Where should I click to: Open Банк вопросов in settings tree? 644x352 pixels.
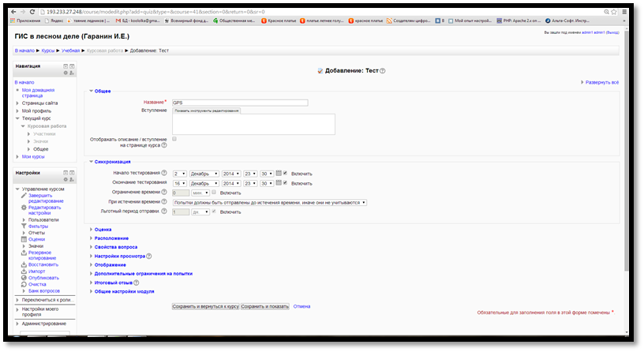[x=44, y=290]
